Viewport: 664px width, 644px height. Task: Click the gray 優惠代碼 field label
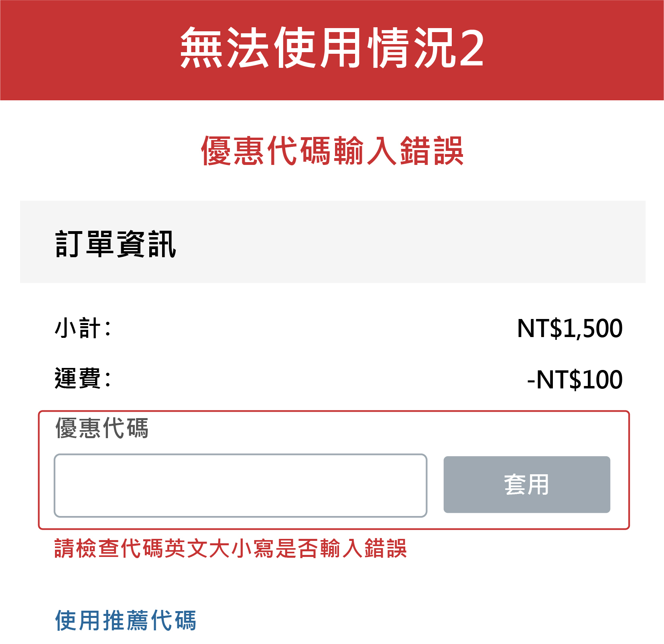(x=102, y=428)
